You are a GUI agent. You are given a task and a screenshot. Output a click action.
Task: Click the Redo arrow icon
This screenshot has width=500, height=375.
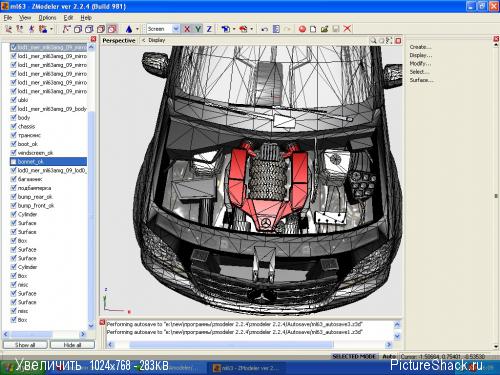click(x=287, y=29)
